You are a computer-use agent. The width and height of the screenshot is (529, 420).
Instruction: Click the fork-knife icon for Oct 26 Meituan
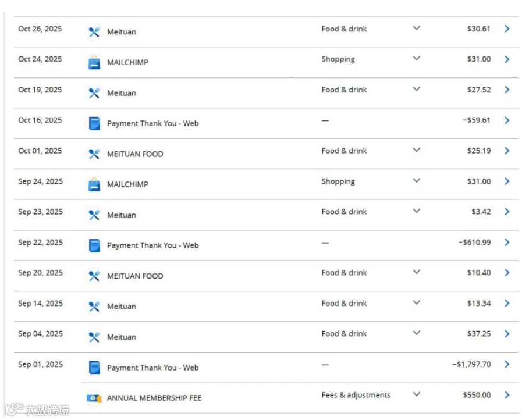pyautogui.click(x=94, y=32)
